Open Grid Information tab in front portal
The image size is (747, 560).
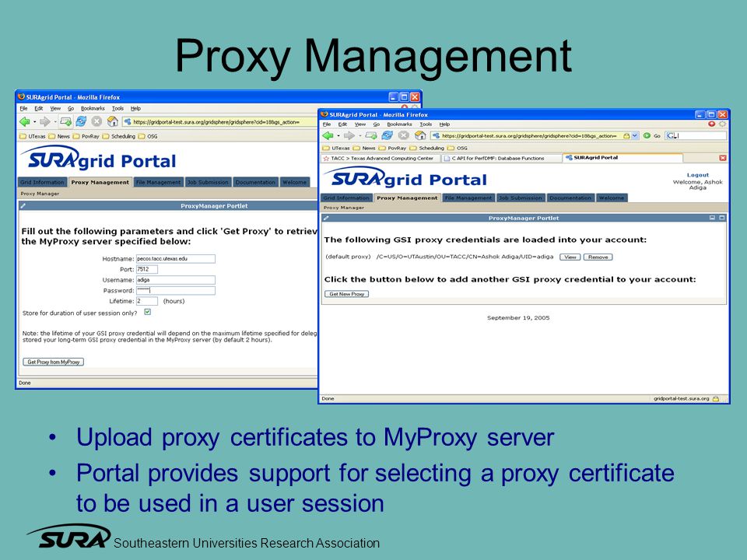coord(346,198)
